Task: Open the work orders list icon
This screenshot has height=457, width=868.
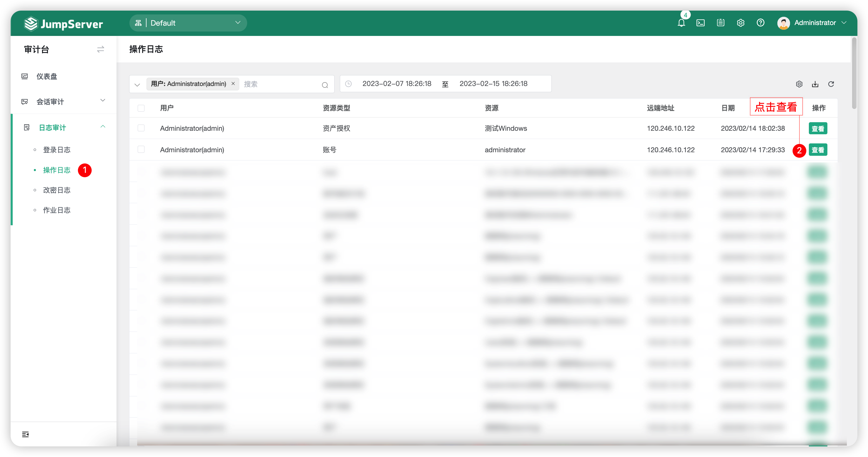Action: coord(720,23)
